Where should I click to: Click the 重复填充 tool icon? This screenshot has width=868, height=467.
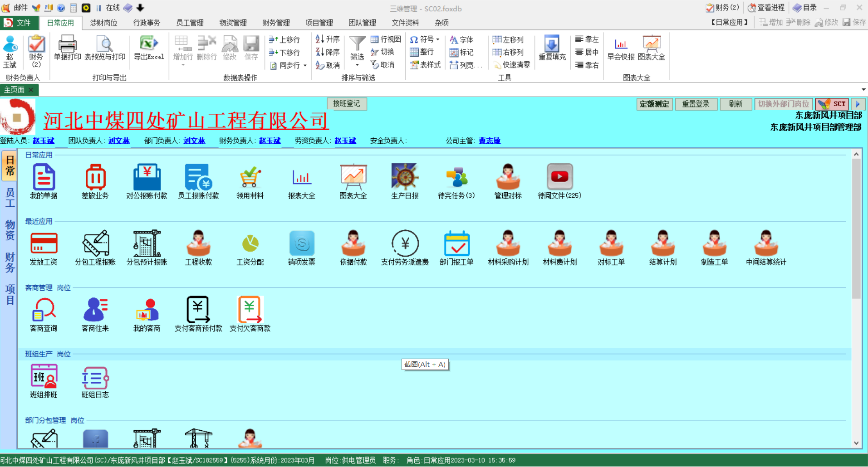552,48
